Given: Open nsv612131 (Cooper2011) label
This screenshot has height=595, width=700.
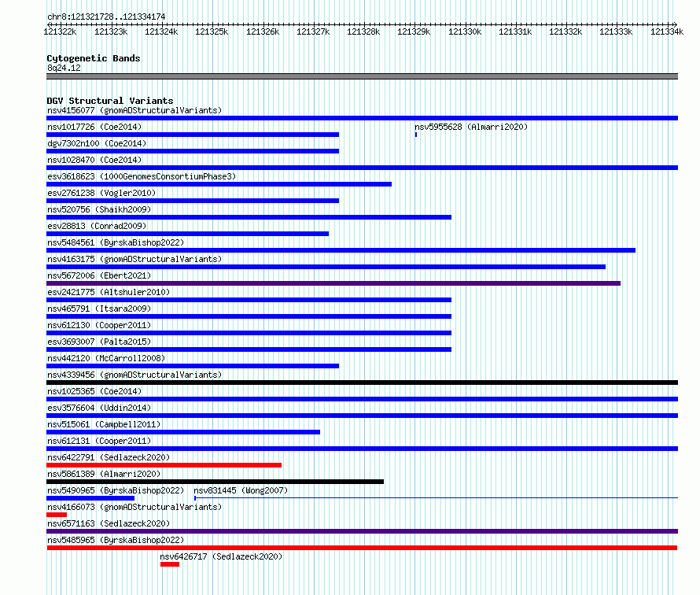Looking at the screenshot, I should click(x=99, y=441).
